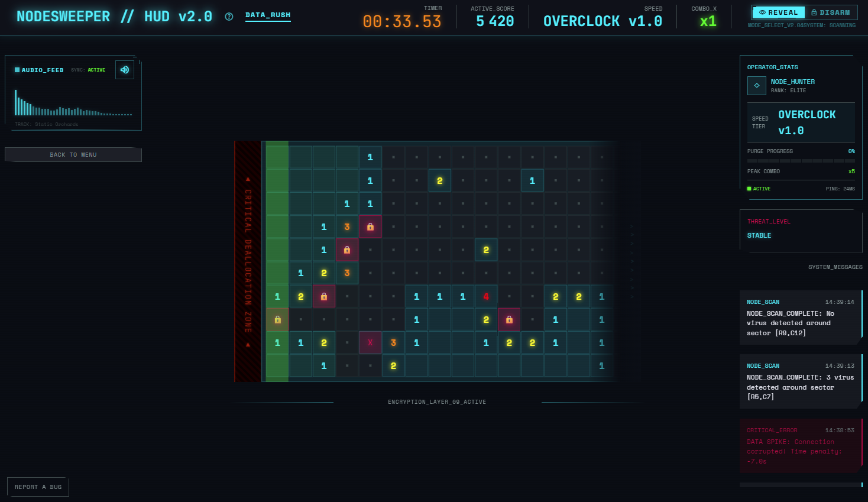Click the COMBO_X value x1
868x502 pixels.
[x=708, y=21]
